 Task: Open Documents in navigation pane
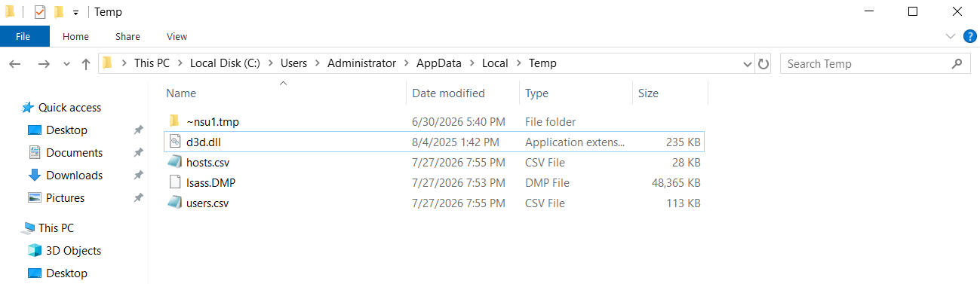pos(74,153)
